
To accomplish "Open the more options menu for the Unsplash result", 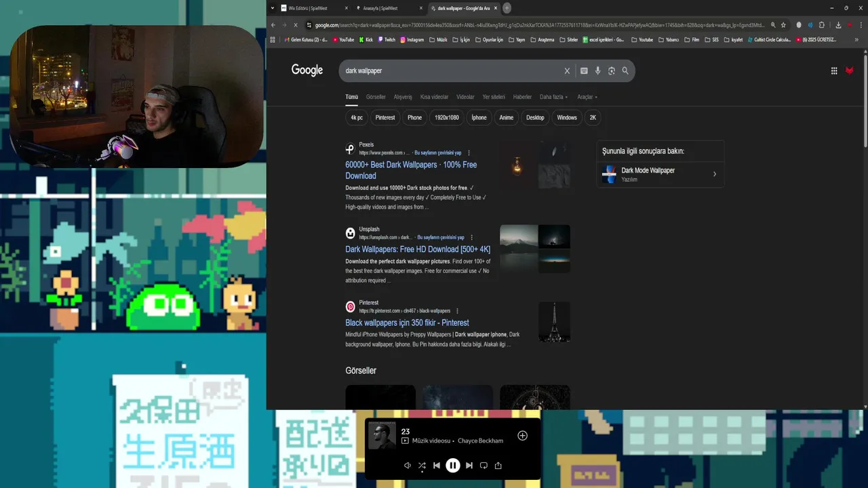I will click(471, 238).
